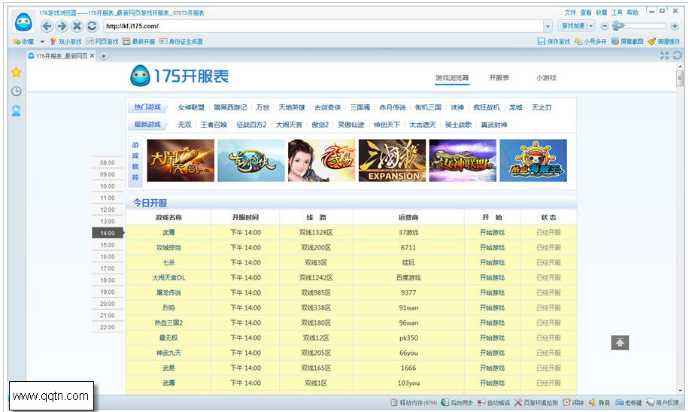
Task: Open the 大闹天宫 game link
Action: tap(289, 125)
